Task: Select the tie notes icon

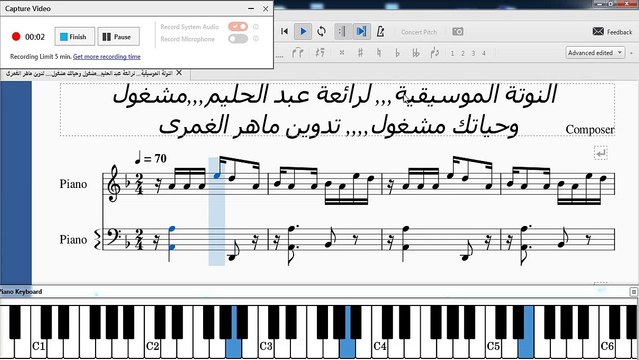Action: click(298, 53)
